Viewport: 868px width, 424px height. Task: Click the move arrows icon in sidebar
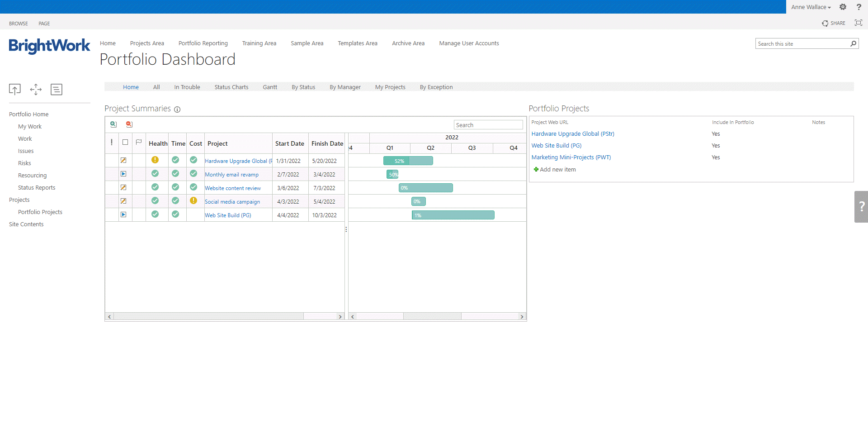pos(36,89)
